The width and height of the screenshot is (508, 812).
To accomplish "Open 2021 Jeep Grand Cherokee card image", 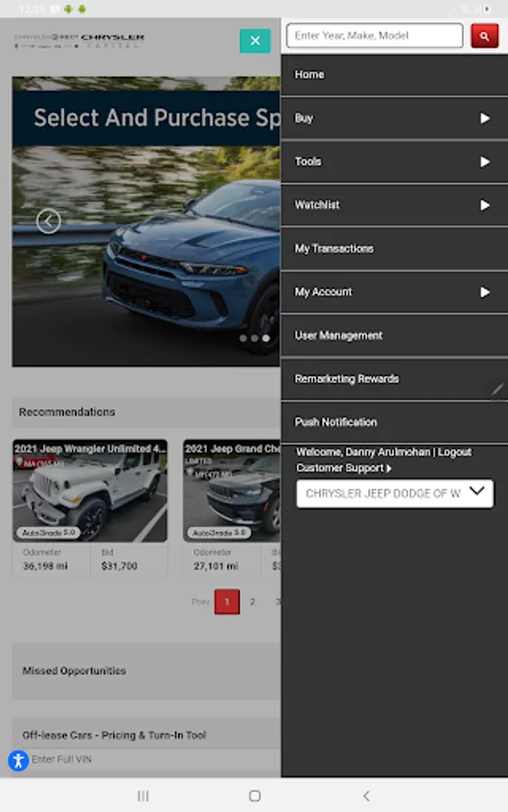I will click(232, 491).
